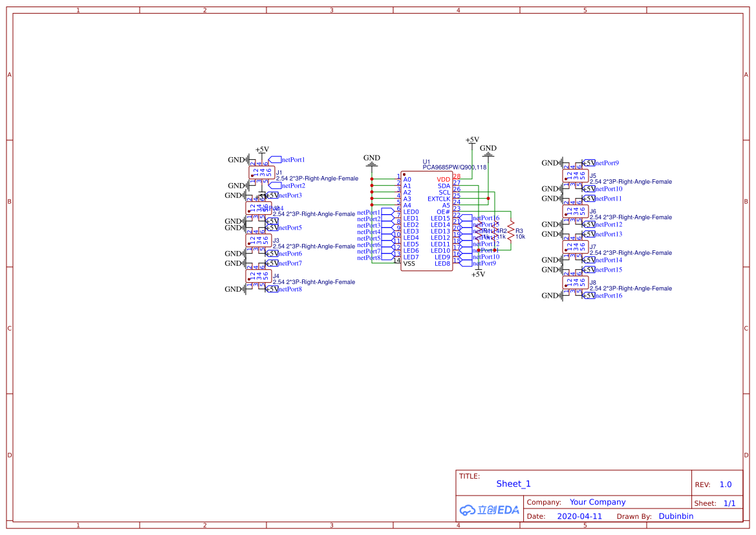Click the netPort13 label at J7
This screenshot has width=756, height=535.
(x=609, y=234)
